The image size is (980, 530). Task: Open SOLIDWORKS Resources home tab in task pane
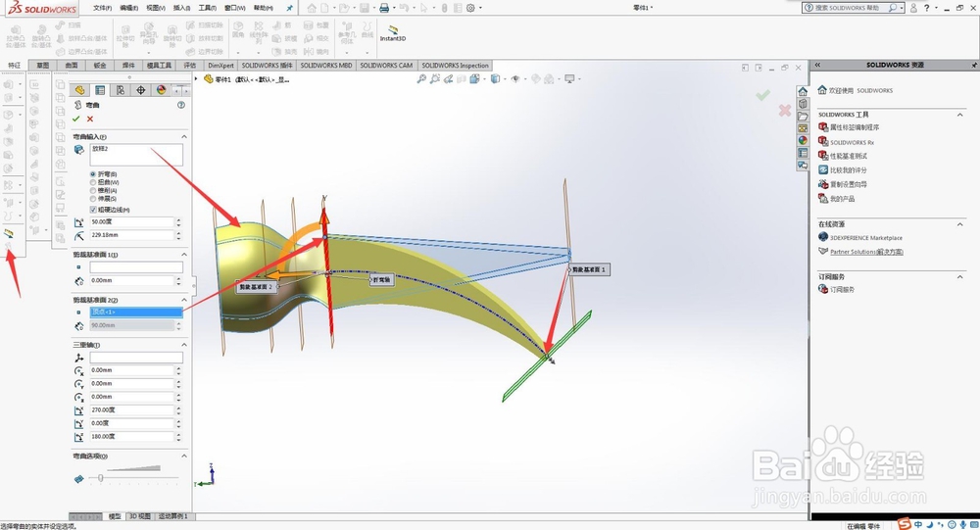pos(803,91)
